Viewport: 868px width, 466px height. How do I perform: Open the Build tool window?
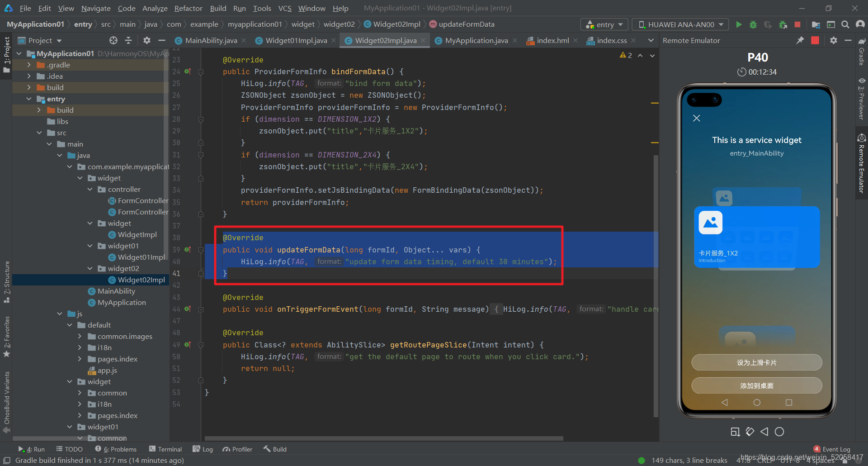click(275, 449)
